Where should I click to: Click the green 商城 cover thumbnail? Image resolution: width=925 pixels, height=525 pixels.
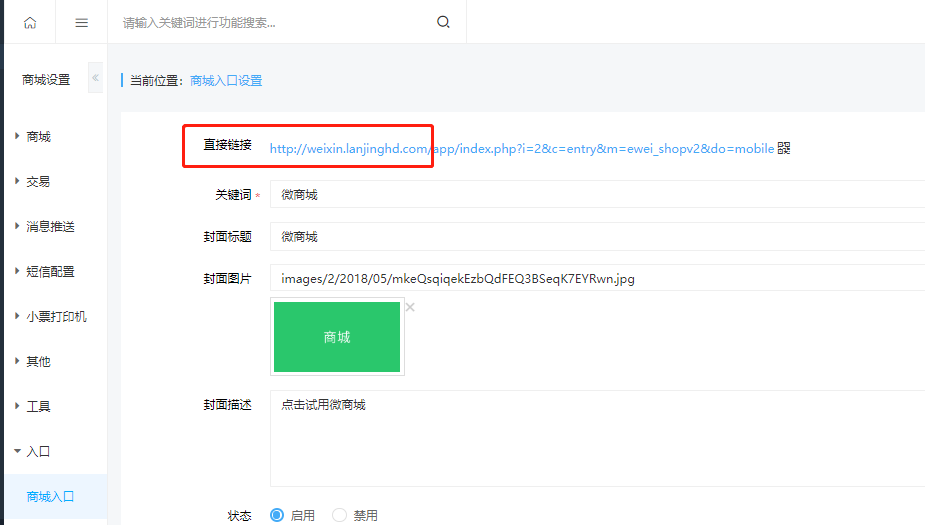(x=337, y=338)
